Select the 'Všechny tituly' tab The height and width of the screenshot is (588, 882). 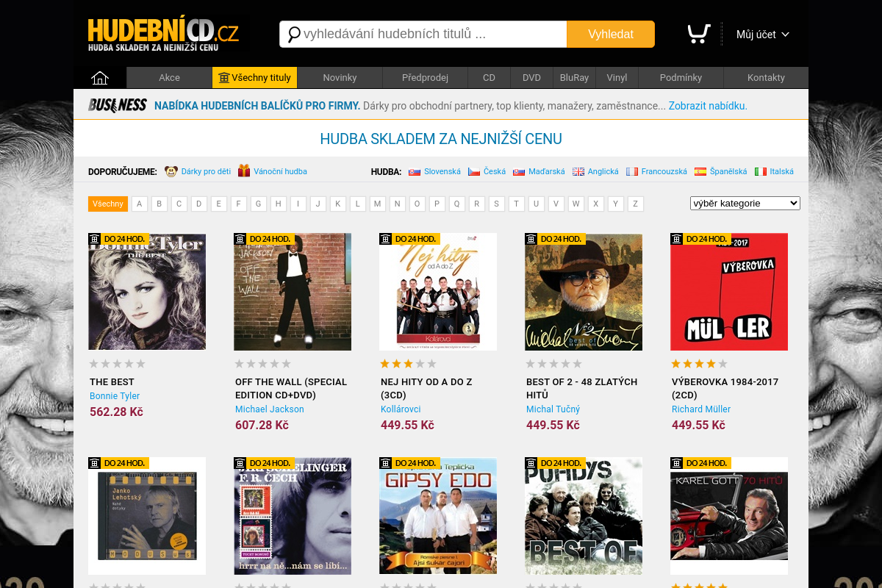point(254,78)
